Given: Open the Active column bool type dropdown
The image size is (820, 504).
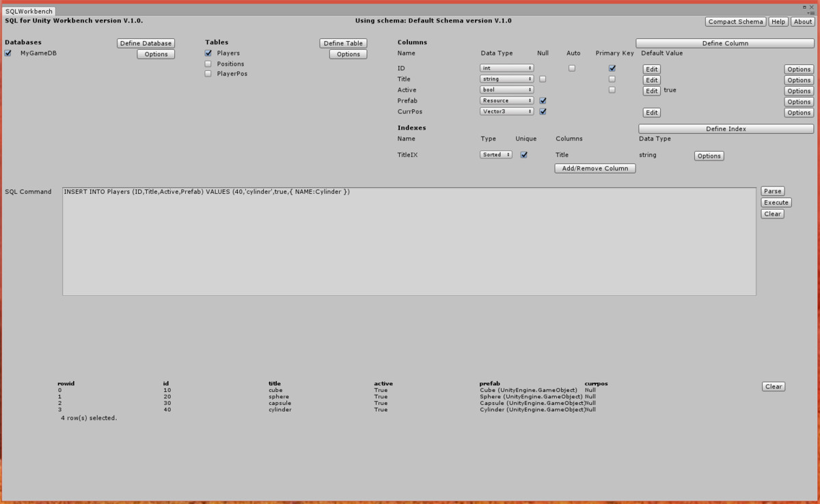Looking at the screenshot, I should click(x=506, y=89).
